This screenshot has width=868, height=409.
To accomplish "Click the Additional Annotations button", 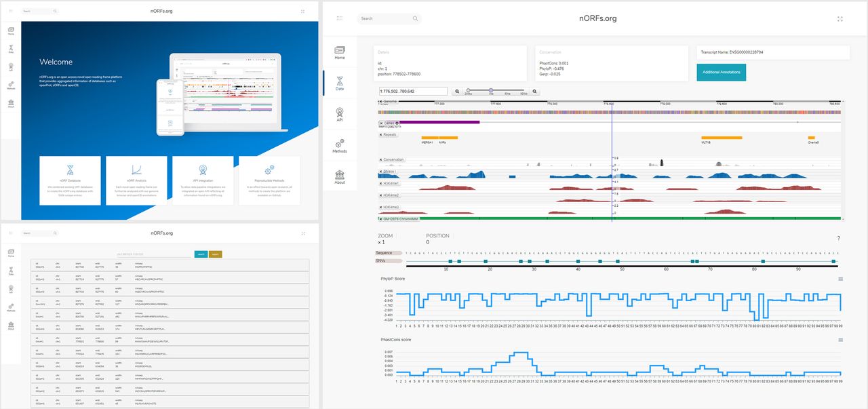I will (x=721, y=72).
